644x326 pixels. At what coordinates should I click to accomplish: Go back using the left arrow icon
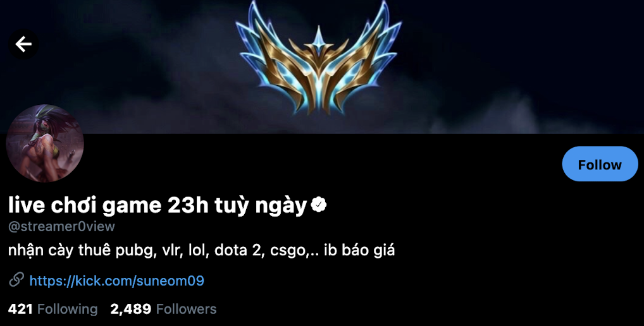pos(23,44)
